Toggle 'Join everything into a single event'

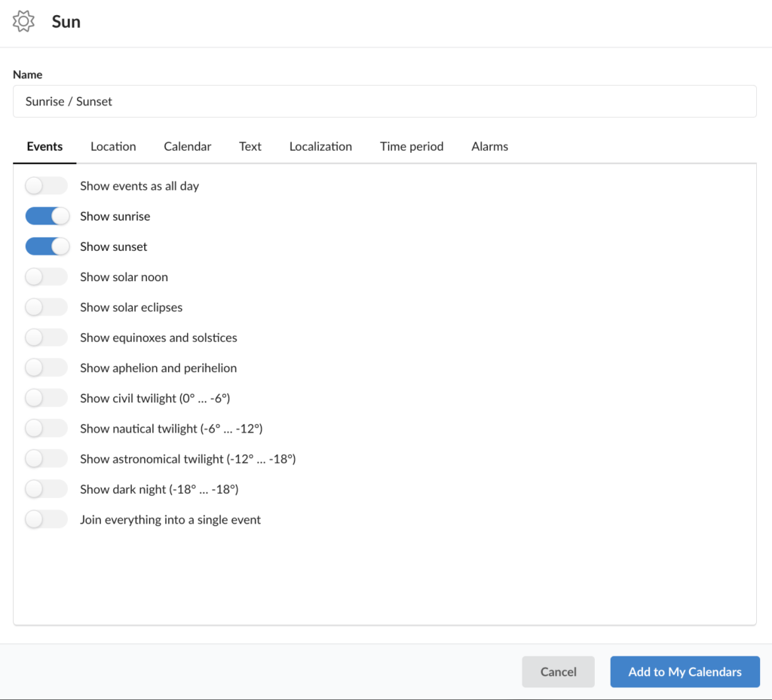pyautogui.click(x=46, y=518)
